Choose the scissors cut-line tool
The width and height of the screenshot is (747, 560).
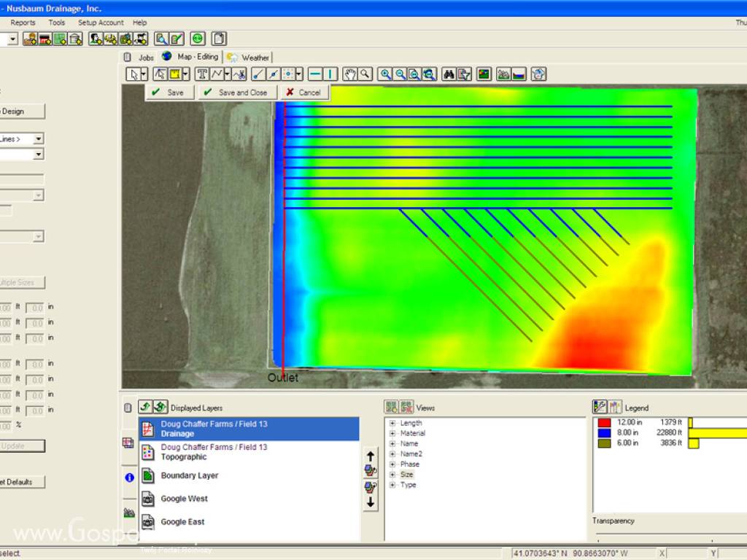click(x=240, y=74)
